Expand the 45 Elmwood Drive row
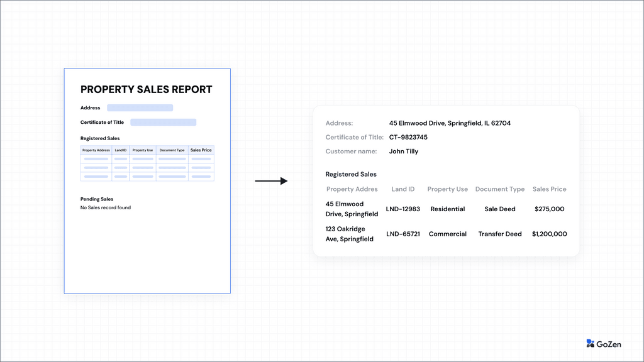The width and height of the screenshot is (644, 362). (x=352, y=209)
